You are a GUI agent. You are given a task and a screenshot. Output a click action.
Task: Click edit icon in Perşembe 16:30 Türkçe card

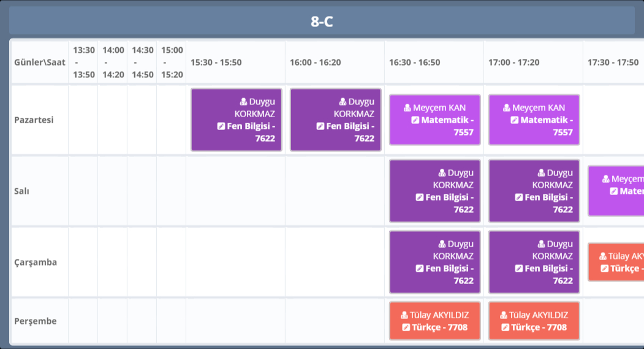coord(406,328)
